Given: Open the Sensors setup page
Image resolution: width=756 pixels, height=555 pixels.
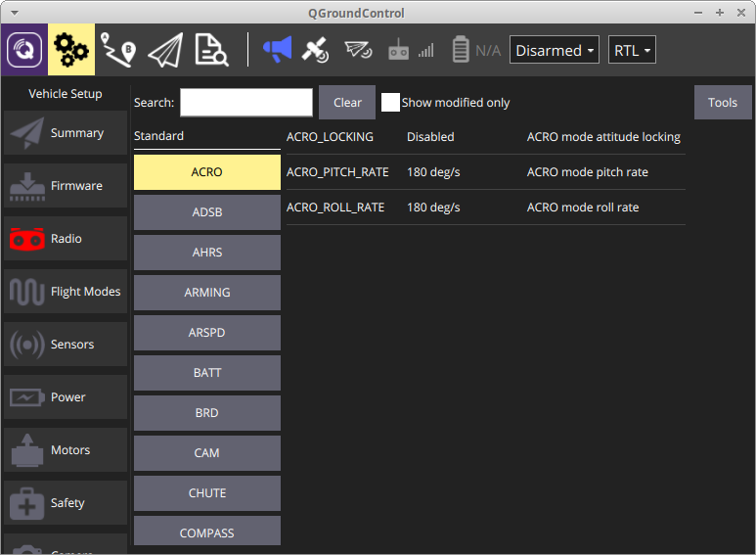Looking at the screenshot, I should point(66,345).
